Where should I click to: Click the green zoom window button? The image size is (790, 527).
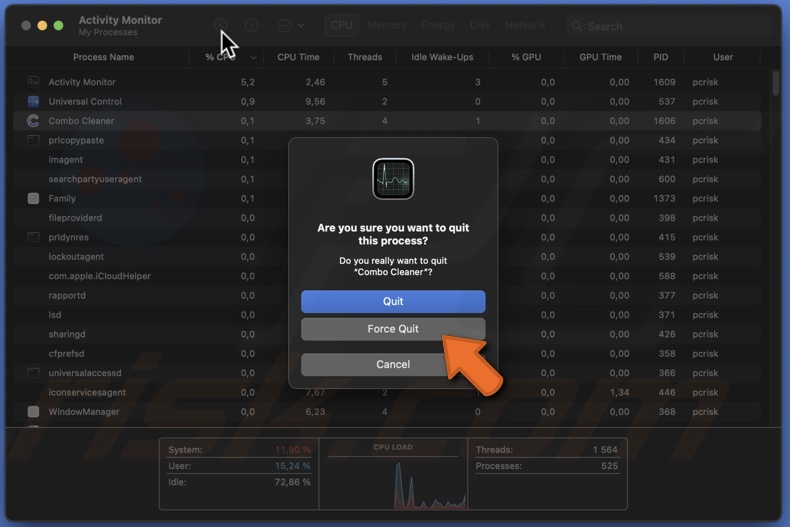coord(58,25)
